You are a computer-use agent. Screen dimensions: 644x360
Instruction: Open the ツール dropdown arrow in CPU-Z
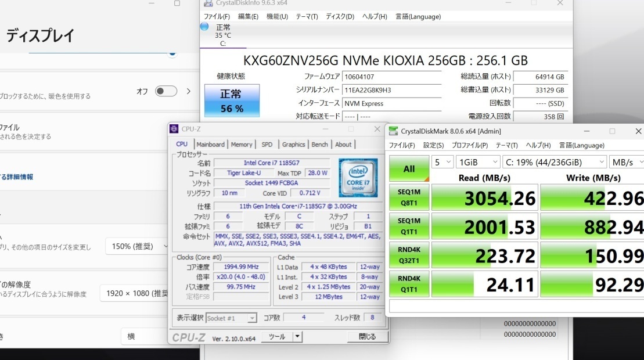pyautogui.click(x=297, y=337)
